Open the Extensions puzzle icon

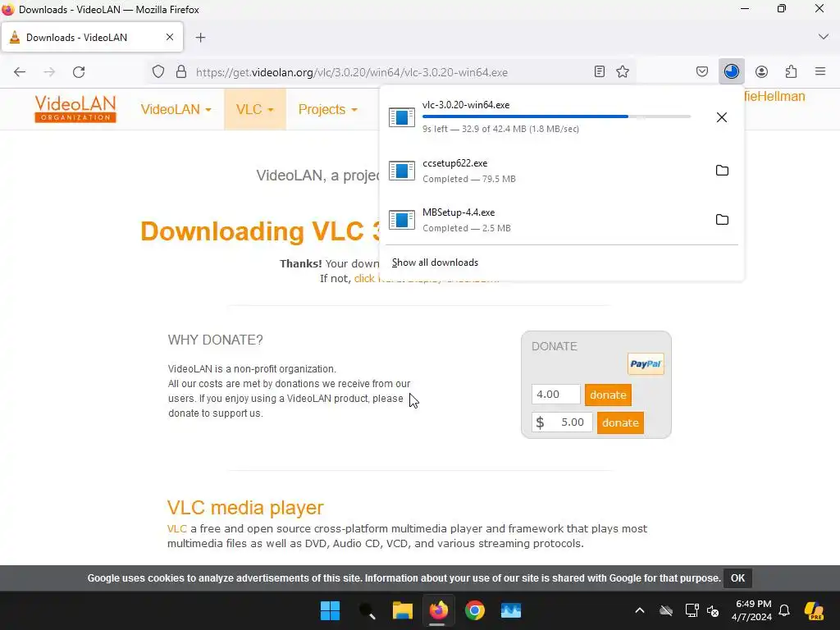click(791, 72)
